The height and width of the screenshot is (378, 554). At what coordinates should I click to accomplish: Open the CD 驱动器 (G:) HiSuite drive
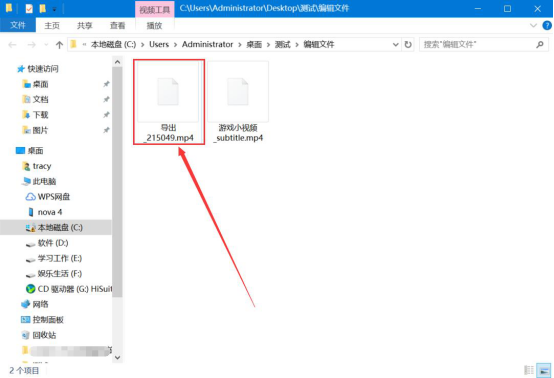click(x=69, y=289)
